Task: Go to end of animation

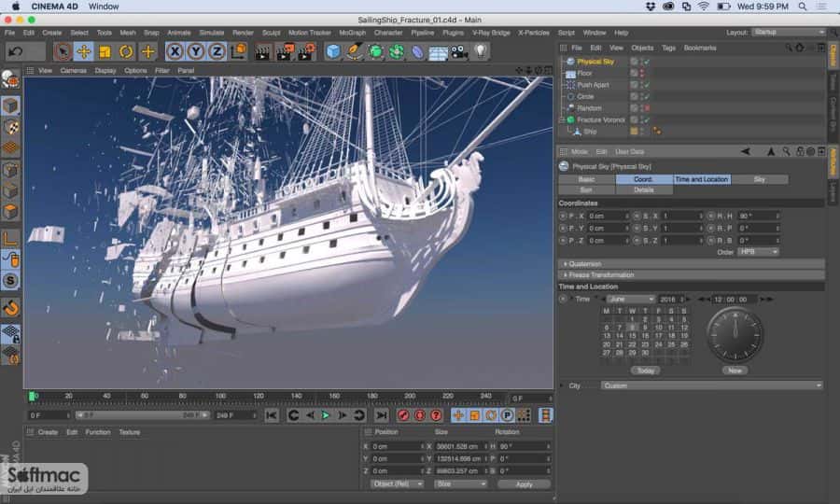Action: point(381,415)
